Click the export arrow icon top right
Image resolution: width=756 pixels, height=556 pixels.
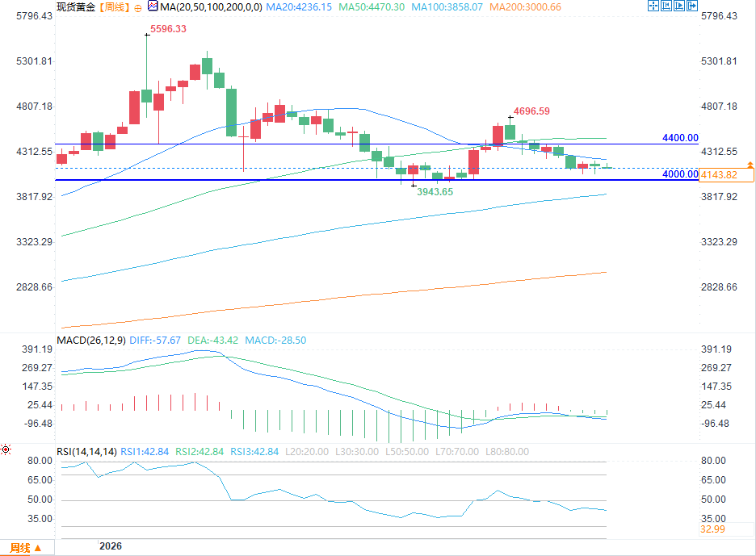pyautogui.click(x=692, y=6)
